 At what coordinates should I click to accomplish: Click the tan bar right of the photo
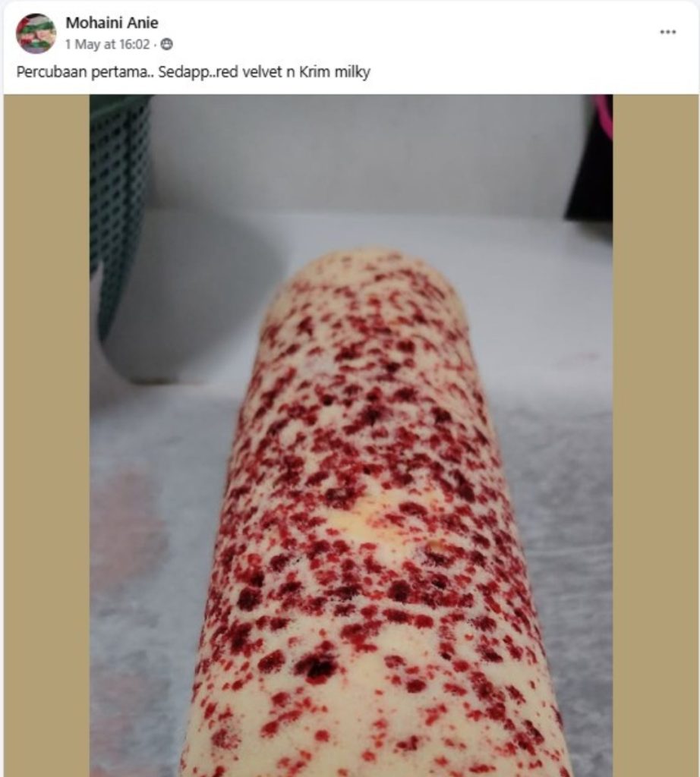pos(655,436)
